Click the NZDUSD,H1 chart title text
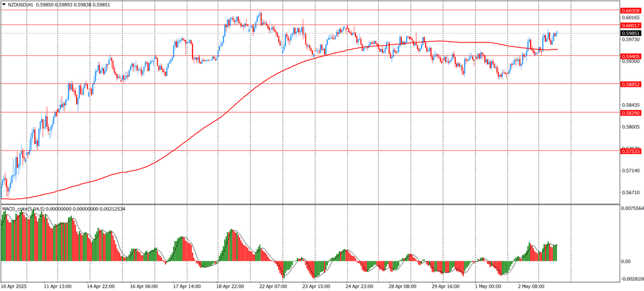644x291 pixels. click(x=22, y=4)
